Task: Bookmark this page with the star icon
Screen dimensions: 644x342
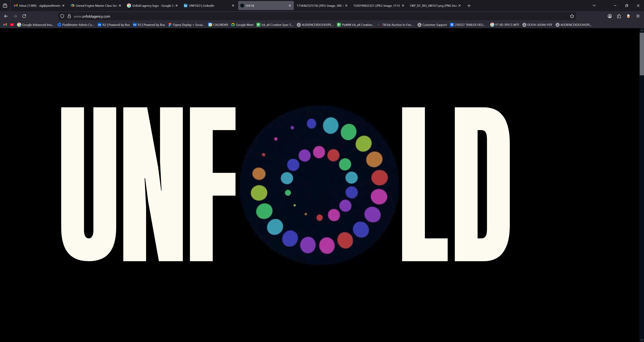Action: pyautogui.click(x=572, y=16)
